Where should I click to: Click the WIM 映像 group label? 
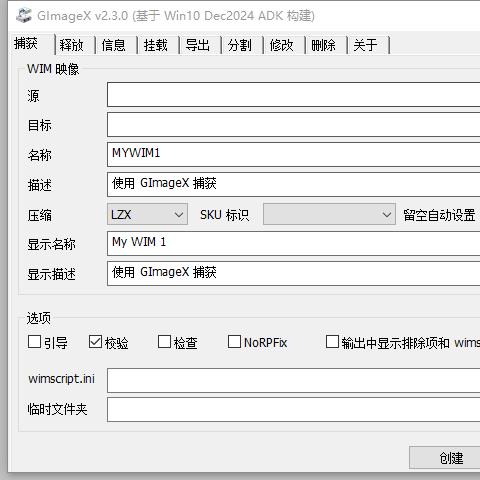pos(53,69)
